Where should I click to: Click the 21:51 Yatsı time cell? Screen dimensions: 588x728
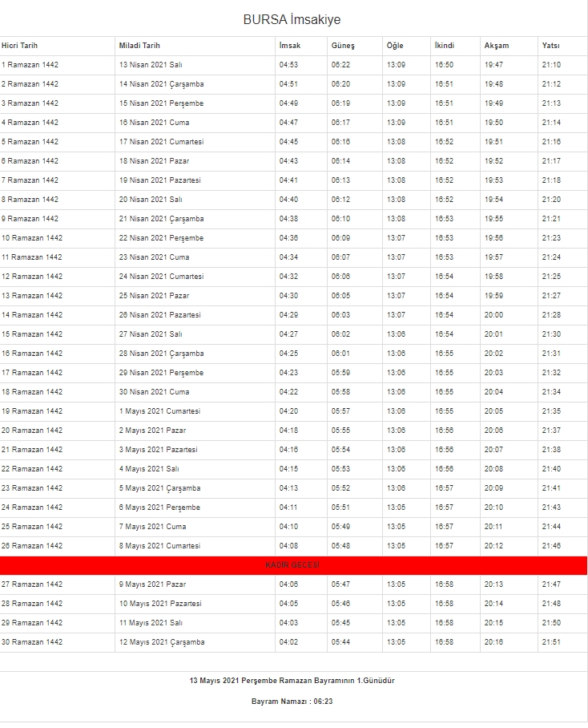tap(551, 642)
